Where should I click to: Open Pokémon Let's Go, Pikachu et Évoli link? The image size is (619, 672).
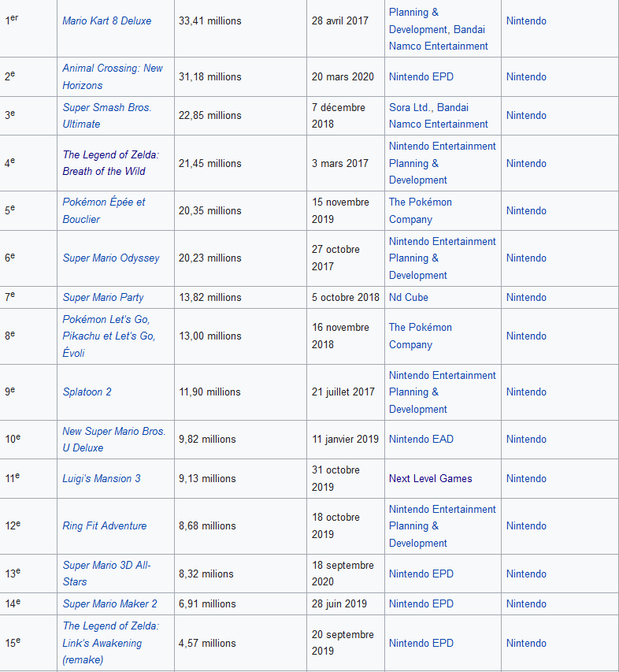tap(109, 336)
